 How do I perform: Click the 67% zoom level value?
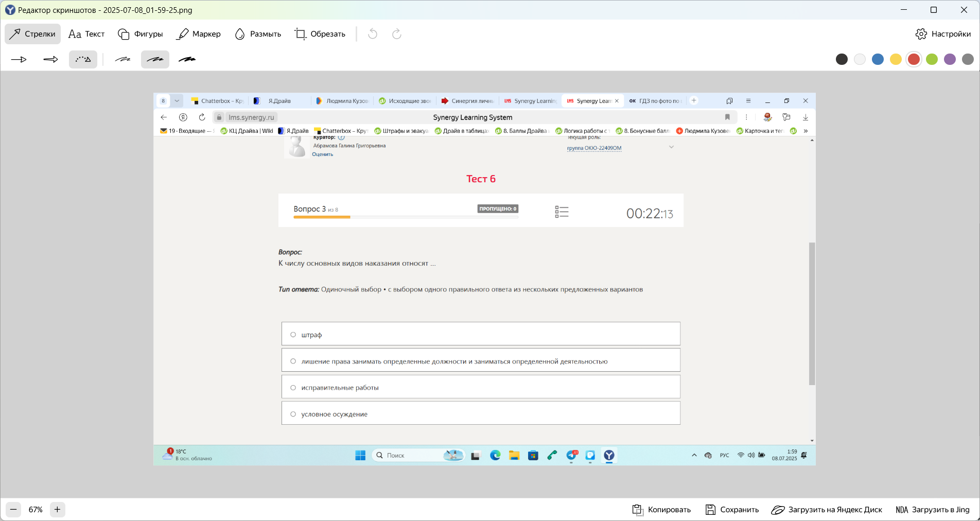36,510
